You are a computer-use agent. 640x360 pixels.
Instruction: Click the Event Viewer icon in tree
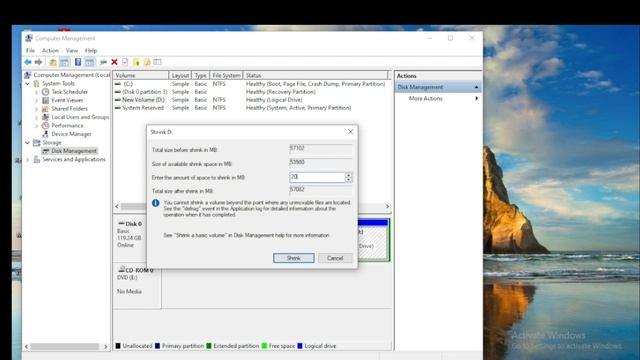tap(46, 100)
